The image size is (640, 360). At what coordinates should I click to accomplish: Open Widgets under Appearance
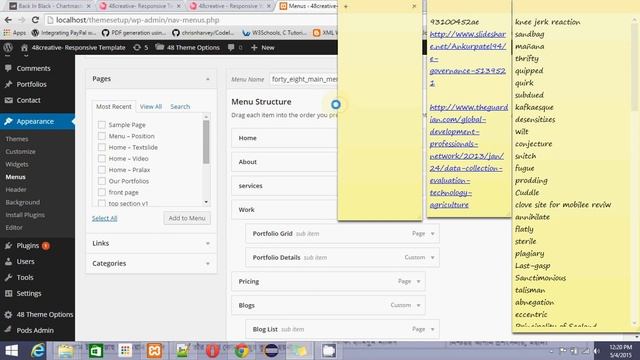(x=17, y=164)
